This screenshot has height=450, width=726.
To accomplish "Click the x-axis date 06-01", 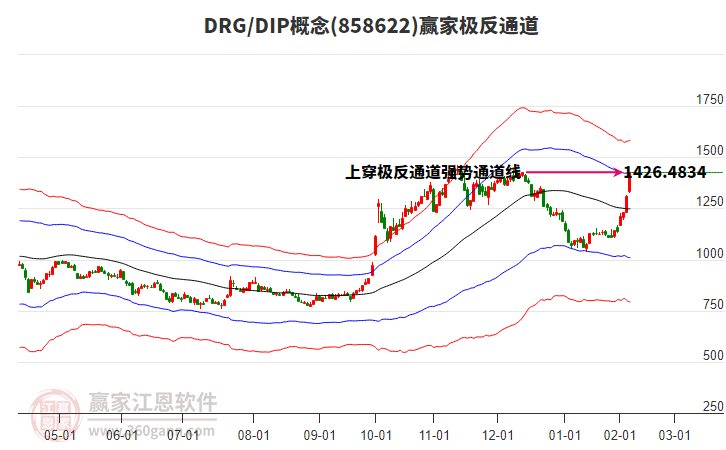I will 121,435.
